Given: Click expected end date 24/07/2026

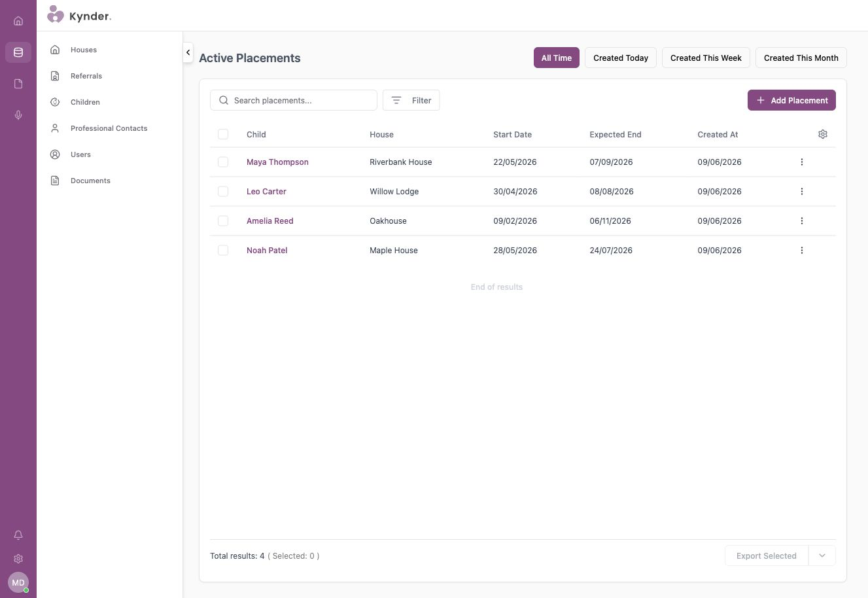Looking at the screenshot, I should click(611, 250).
